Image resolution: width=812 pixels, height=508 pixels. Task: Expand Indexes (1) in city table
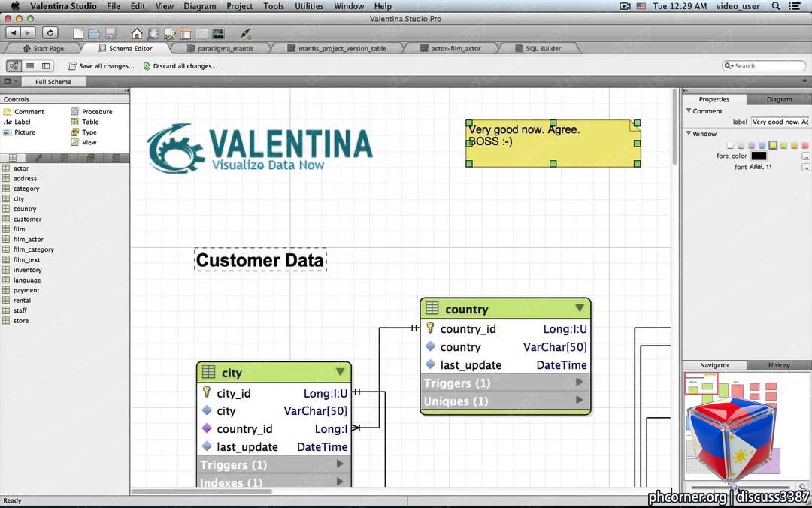[340, 482]
